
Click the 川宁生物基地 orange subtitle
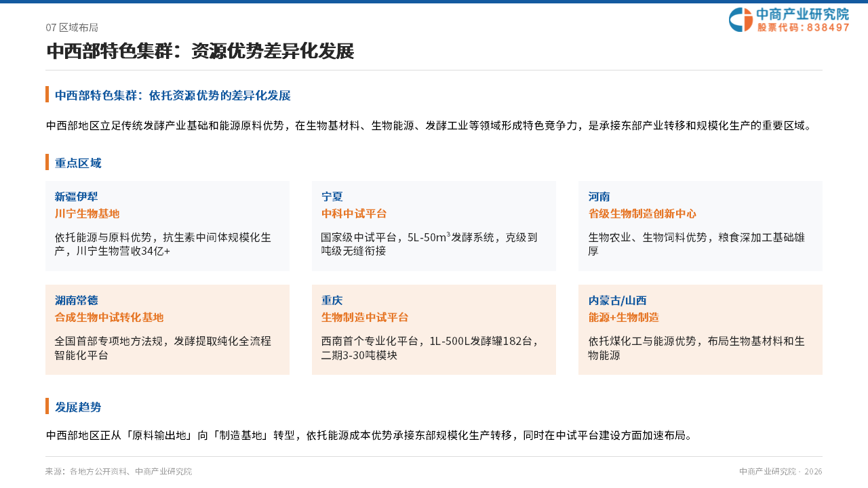[x=87, y=213]
